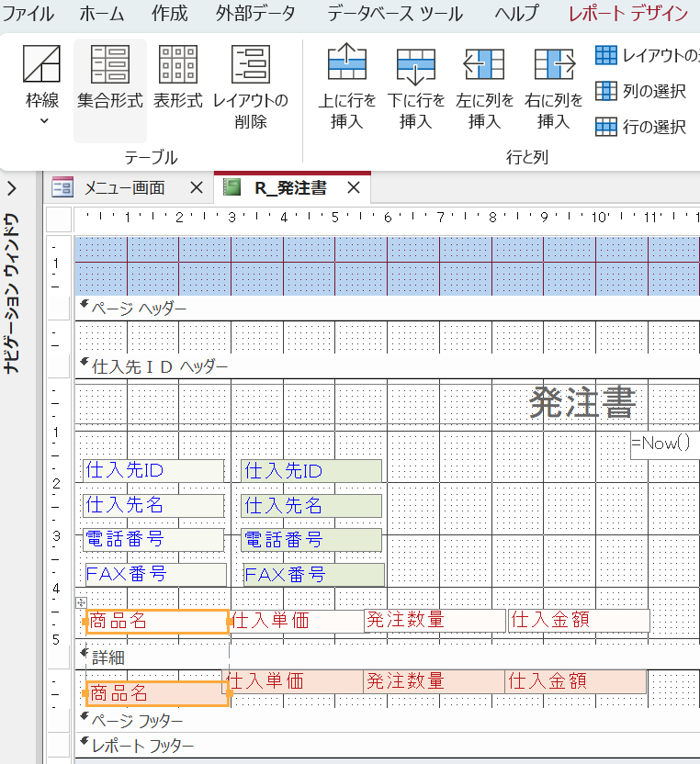Viewport: 700px width, 764px height.
Task: Close the R_発注書 tab
Action: click(x=354, y=187)
